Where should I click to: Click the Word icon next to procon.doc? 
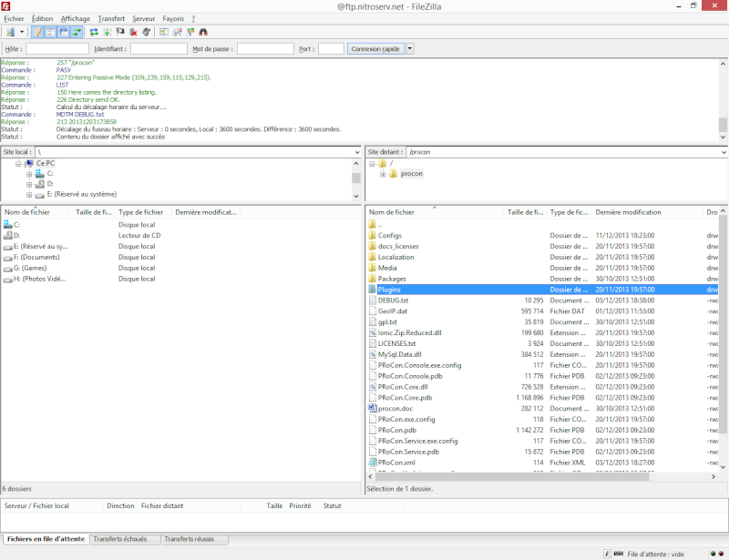tap(372, 408)
